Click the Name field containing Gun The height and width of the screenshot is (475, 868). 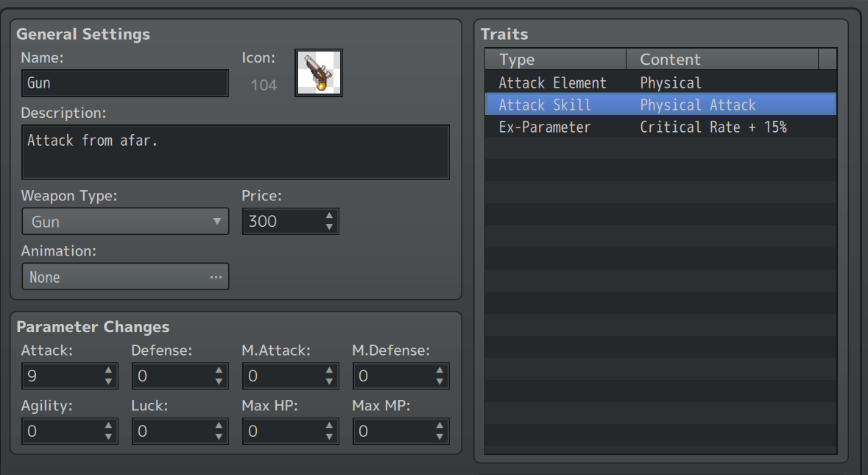[125, 83]
